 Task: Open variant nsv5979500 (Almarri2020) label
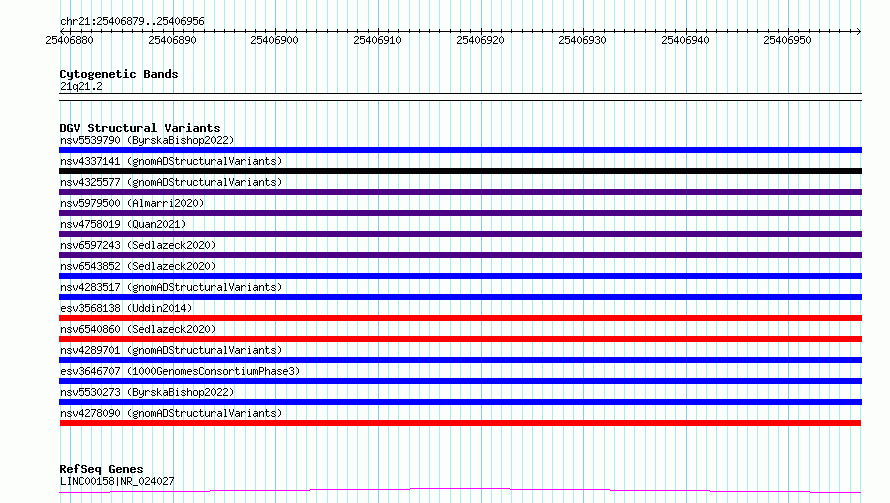pyautogui.click(x=132, y=203)
